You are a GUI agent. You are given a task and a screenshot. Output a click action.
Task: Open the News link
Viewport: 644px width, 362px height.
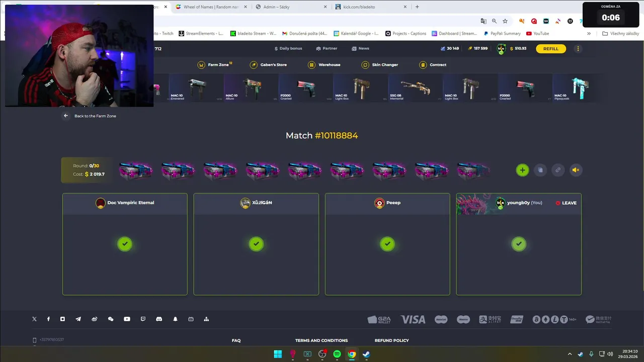pos(360,49)
